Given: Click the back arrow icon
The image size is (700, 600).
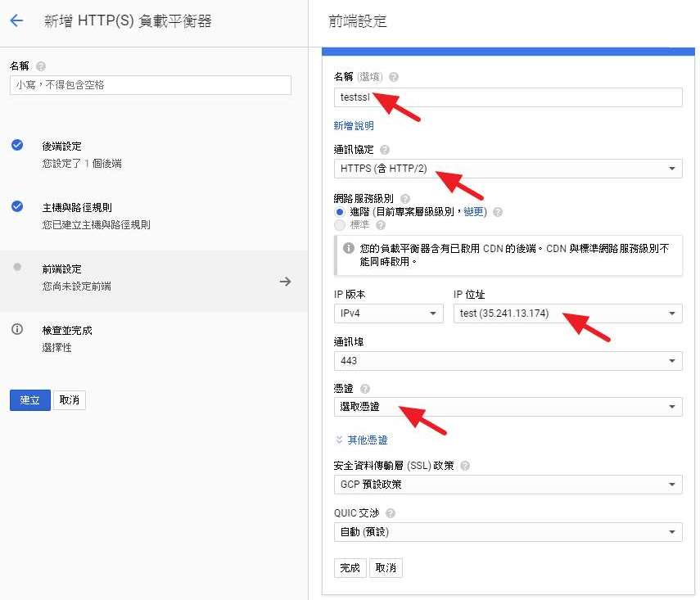Looking at the screenshot, I should point(16,21).
